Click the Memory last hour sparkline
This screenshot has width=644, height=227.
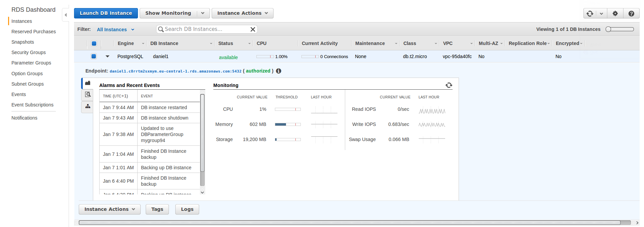324,125
